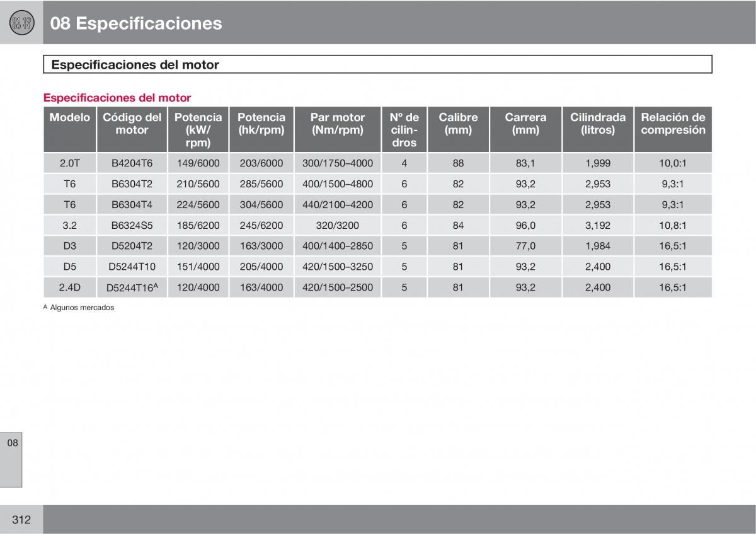Image resolution: width=756 pixels, height=534 pixels.
Task: Click the power value '245/6200'
Action: [x=261, y=225]
